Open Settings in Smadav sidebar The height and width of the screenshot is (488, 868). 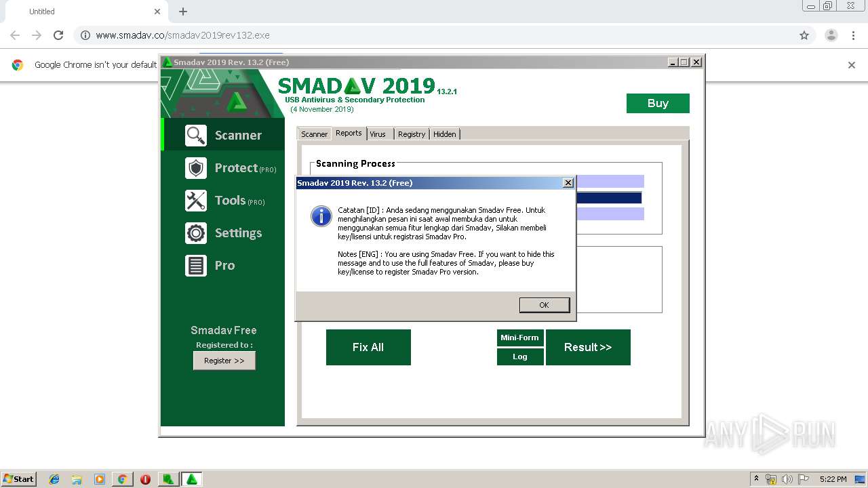click(223, 232)
